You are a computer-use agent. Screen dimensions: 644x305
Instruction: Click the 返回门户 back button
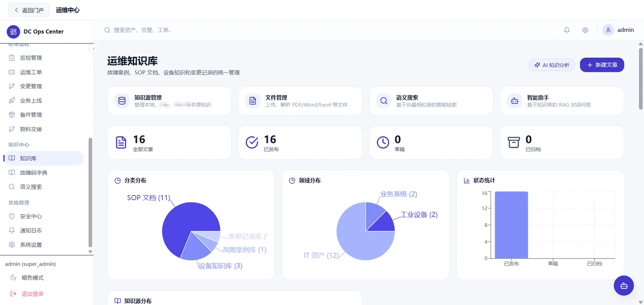tap(29, 10)
